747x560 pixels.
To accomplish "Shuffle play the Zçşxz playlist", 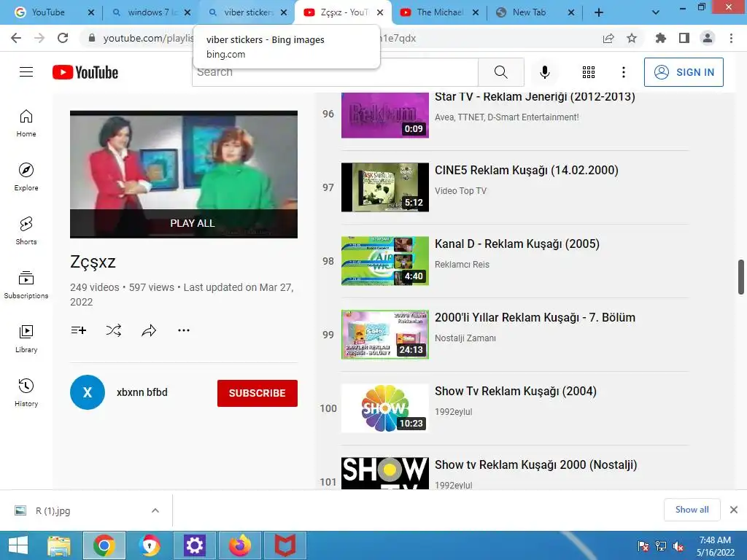I will (x=113, y=330).
